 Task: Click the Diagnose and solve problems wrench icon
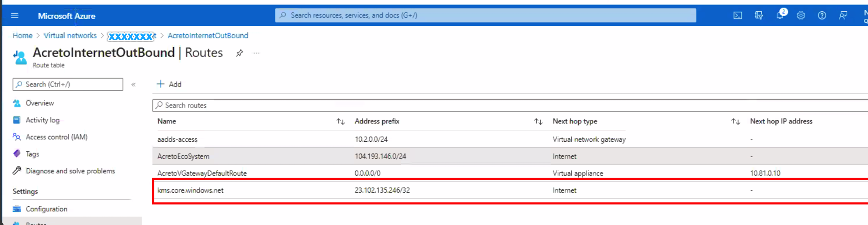pyautogui.click(x=17, y=171)
